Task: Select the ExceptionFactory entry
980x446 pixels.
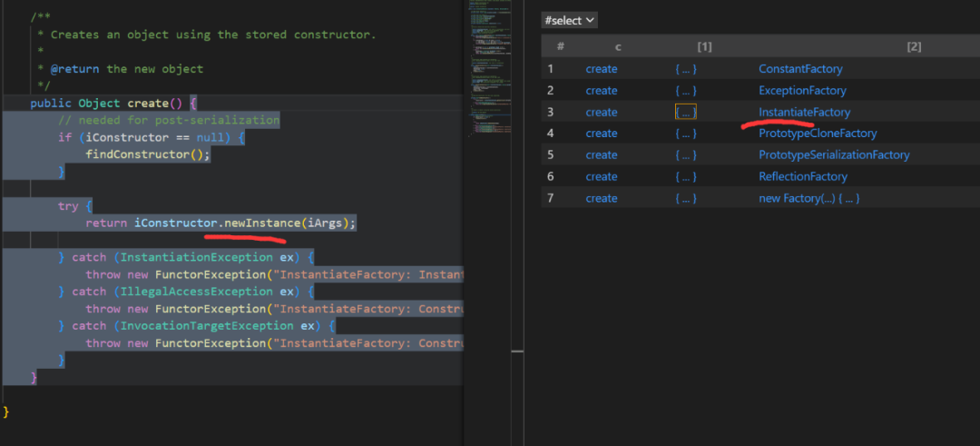Action: tap(802, 91)
